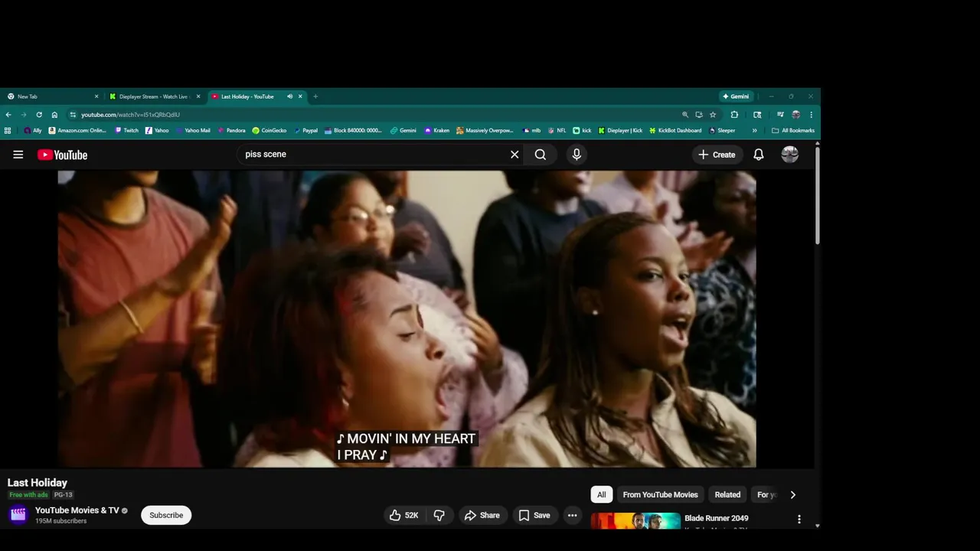This screenshot has height=551, width=980.
Task: Open the YouTube Movies & TV channel avatar
Action: (18, 515)
